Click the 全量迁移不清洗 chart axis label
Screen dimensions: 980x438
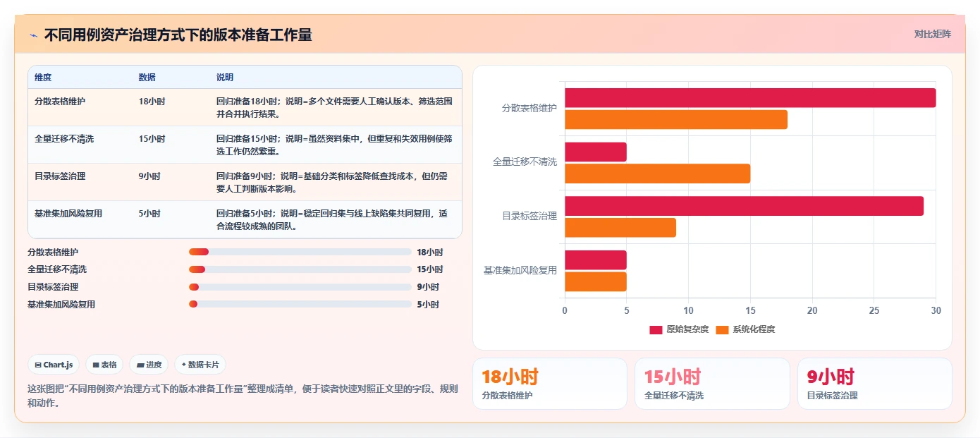click(525, 162)
